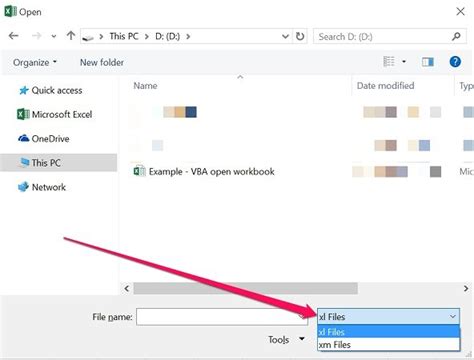Open the Organize menu
Image resolution: width=474 pixels, height=360 pixels.
pyautogui.click(x=35, y=62)
